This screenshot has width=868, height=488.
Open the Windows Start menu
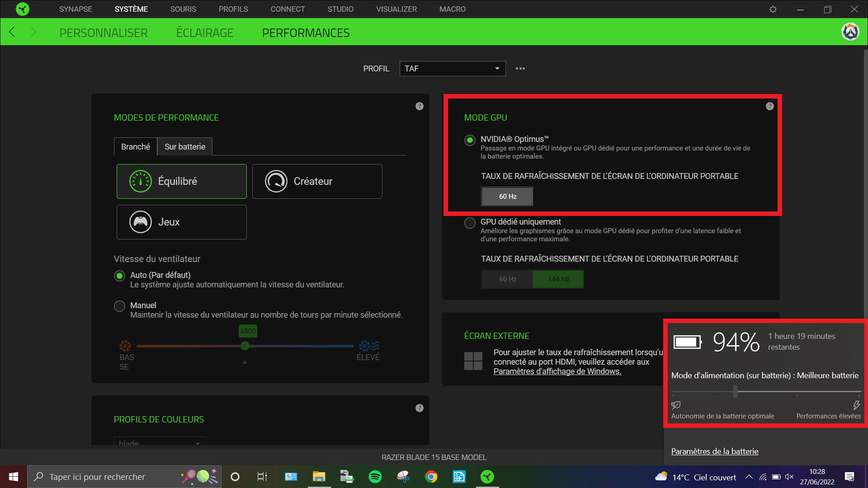14,477
